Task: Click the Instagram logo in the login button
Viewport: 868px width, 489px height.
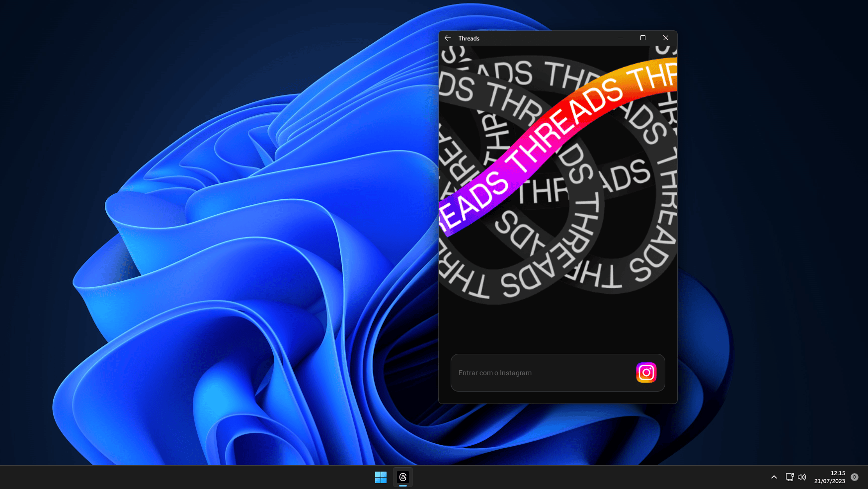Action: click(x=646, y=372)
